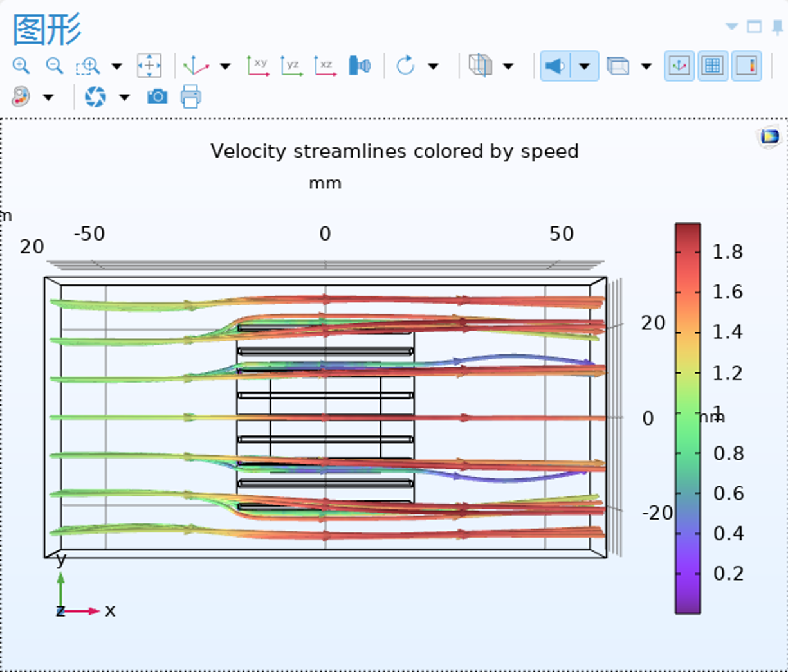Click the plot title 'Velocity streamlines colored by speed'
This screenshot has height=672, width=788.
(x=394, y=151)
